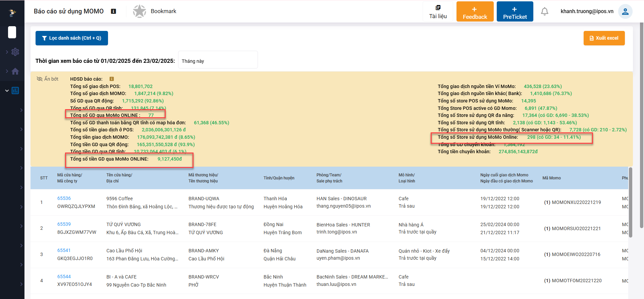Open the user profile avatar
This screenshot has width=644, height=299.
pyautogui.click(x=625, y=11)
